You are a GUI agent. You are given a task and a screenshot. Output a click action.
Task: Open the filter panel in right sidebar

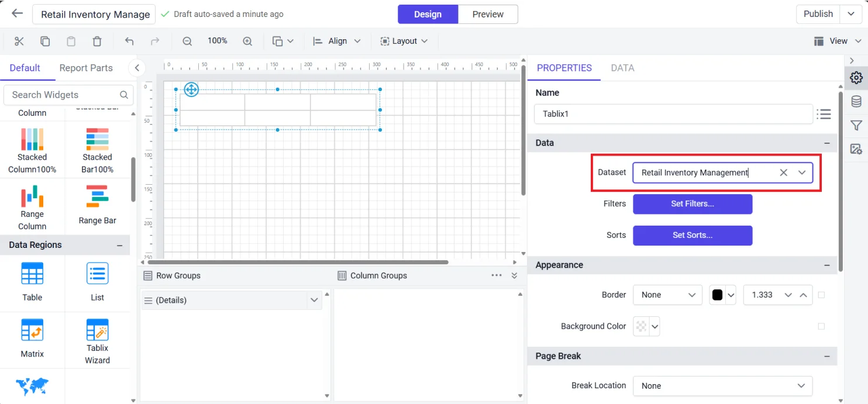tap(856, 125)
